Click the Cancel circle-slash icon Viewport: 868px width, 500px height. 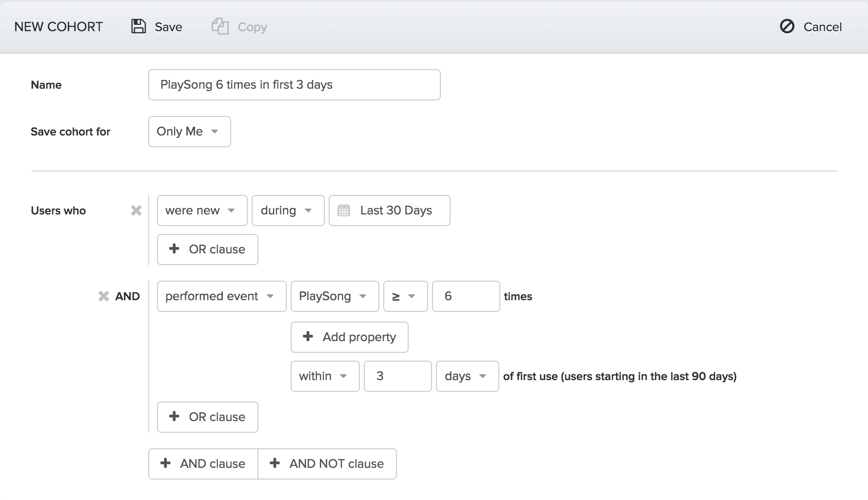(787, 26)
